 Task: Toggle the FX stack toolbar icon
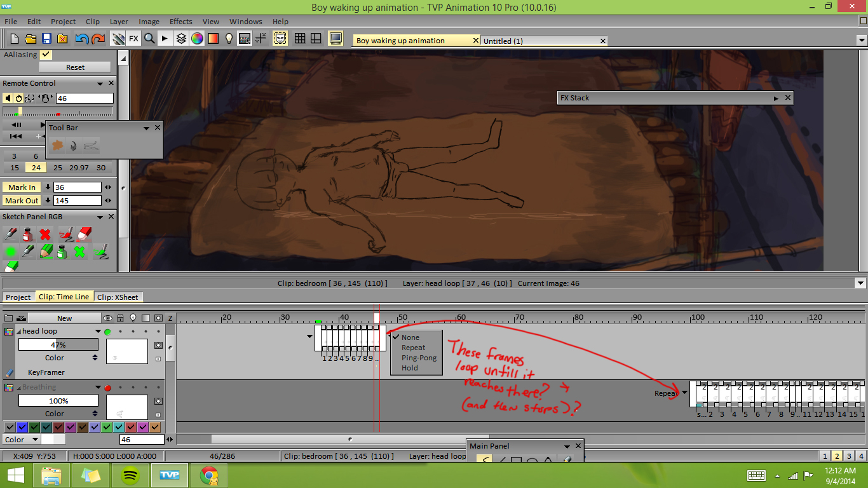(x=133, y=39)
